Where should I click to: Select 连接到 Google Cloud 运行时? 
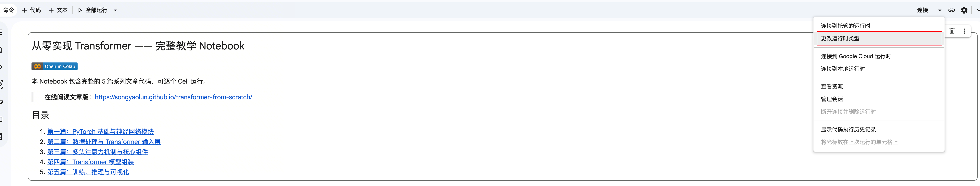[x=856, y=56]
